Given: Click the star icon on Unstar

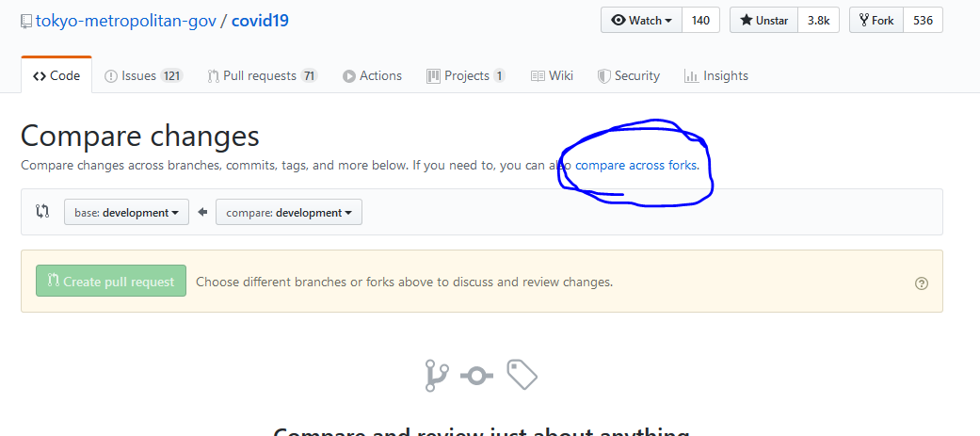Looking at the screenshot, I should coord(747,20).
